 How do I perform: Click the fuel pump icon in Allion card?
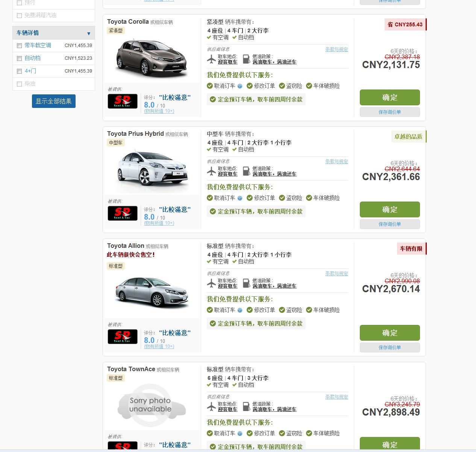(246, 283)
